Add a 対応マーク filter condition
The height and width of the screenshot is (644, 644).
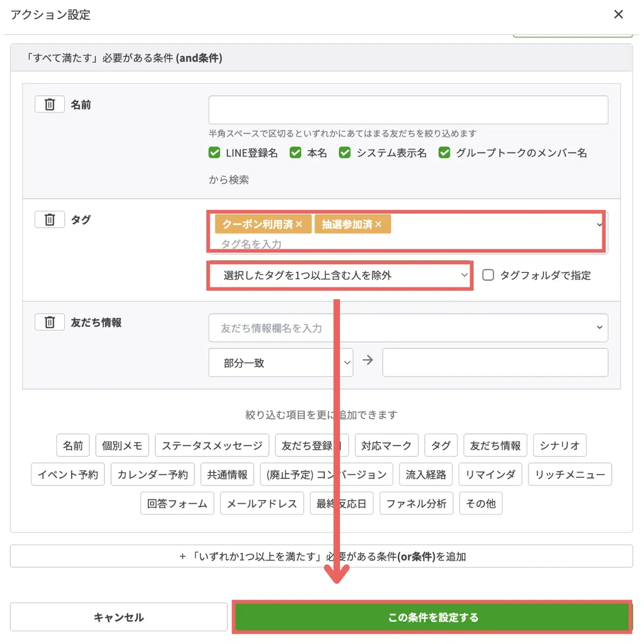387,445
